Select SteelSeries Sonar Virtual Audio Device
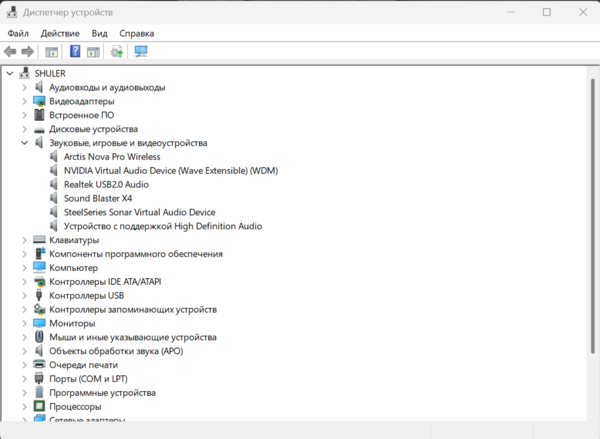This screenshot has width=600, height=439. (x=139, y=212)
